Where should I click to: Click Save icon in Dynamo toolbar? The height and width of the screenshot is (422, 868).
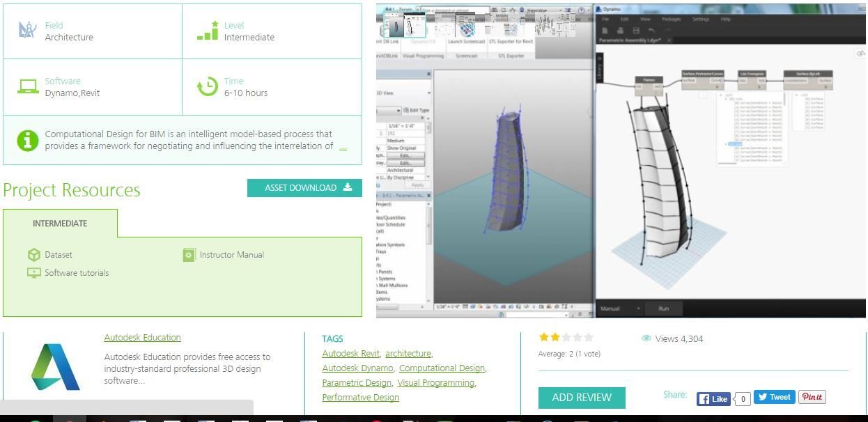coord(635,31)
